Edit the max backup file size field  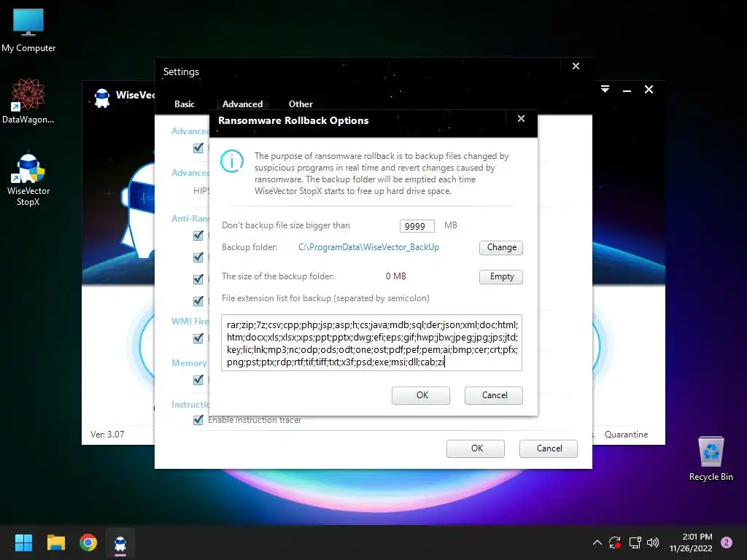point(417,226)
